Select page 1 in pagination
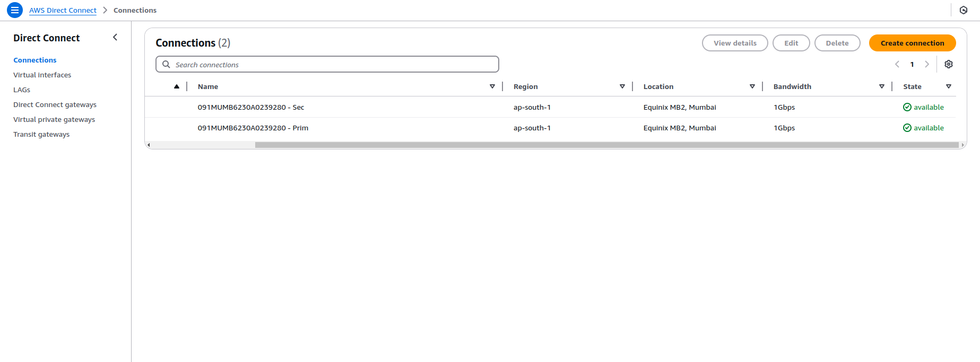Screen dimensions: 980x362 912,64
